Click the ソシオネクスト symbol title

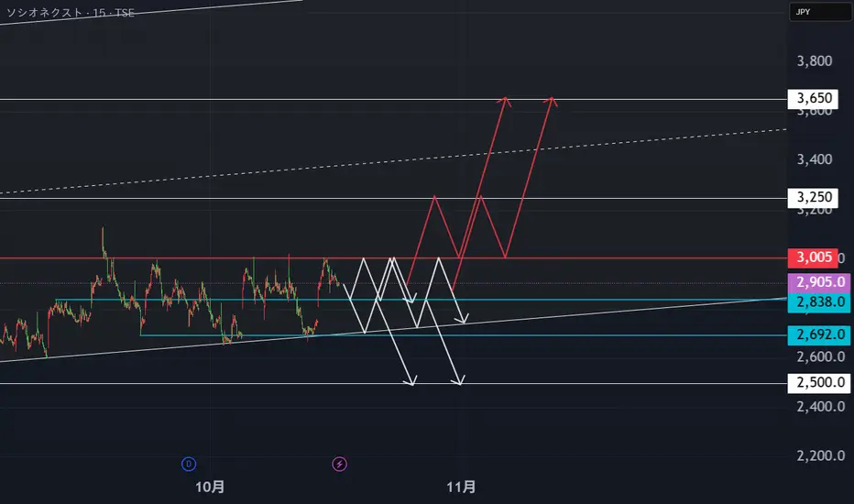(x=44, y=13)
